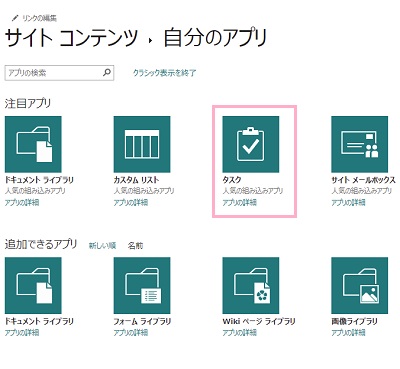The width and height of the screenshot is (400, 369).
Task: Select the フォーム ライブラリ tile icon
Action: (x=142, y=285)
